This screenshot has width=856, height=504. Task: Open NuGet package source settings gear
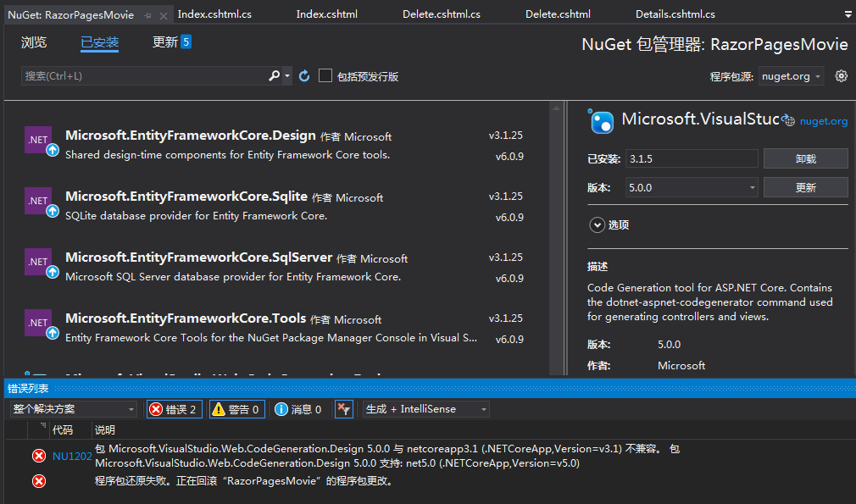pyautogui.click(x=842, y=76)
